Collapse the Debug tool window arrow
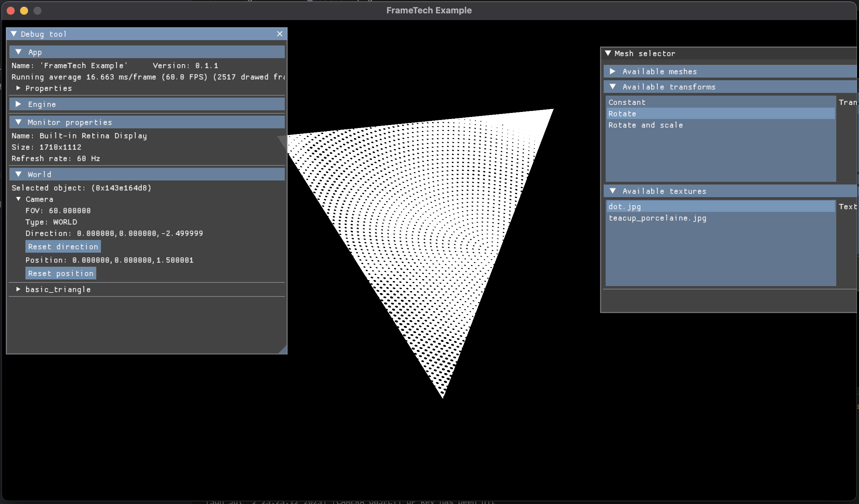 pyautogui.click(x=14, y=34)
